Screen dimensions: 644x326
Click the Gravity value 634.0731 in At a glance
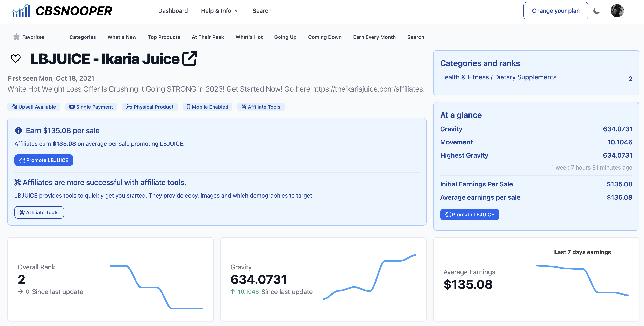(617, 129)
